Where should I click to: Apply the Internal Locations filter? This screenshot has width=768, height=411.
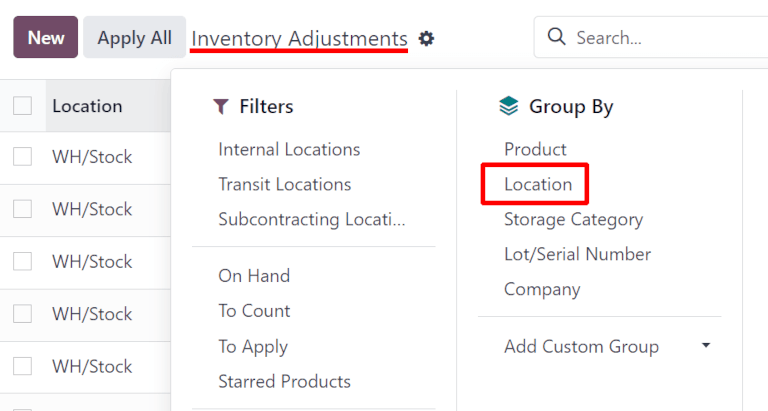coord(289,149)
